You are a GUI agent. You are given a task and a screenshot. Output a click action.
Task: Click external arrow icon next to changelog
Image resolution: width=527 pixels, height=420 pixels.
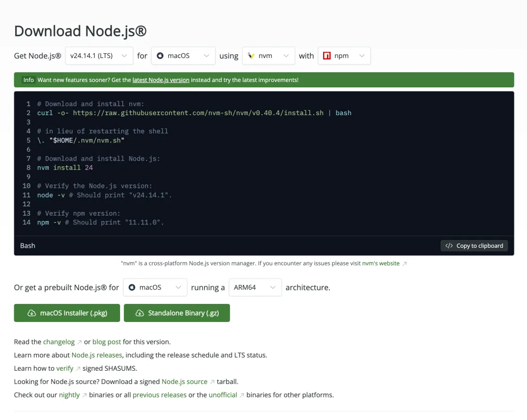click(x=80, y=342)
